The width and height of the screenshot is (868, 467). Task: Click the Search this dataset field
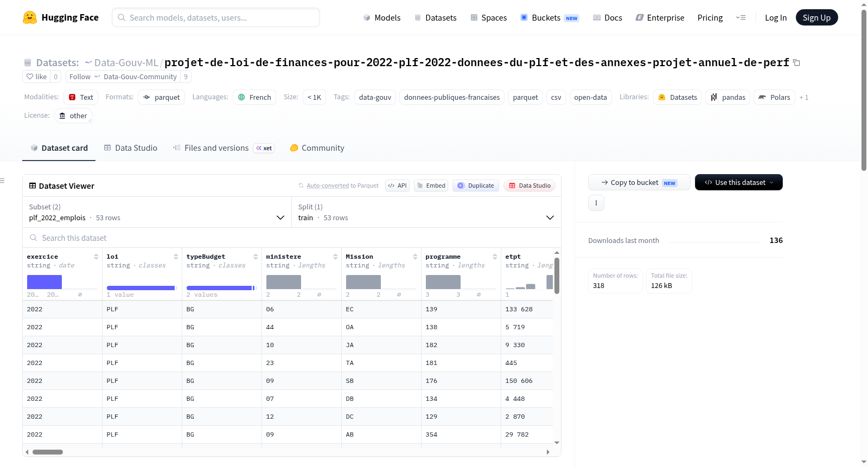tap(292, 238)
